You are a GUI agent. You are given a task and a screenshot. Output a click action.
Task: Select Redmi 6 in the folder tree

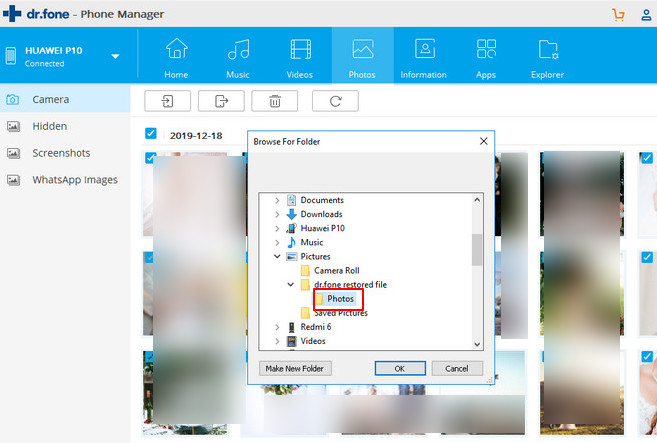(x=316, y=327)
